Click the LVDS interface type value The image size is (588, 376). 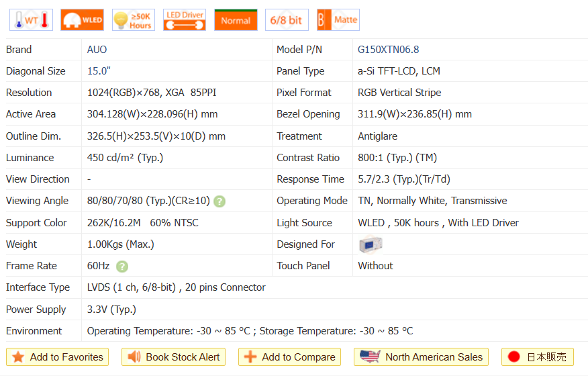click(x=176, y=287)
